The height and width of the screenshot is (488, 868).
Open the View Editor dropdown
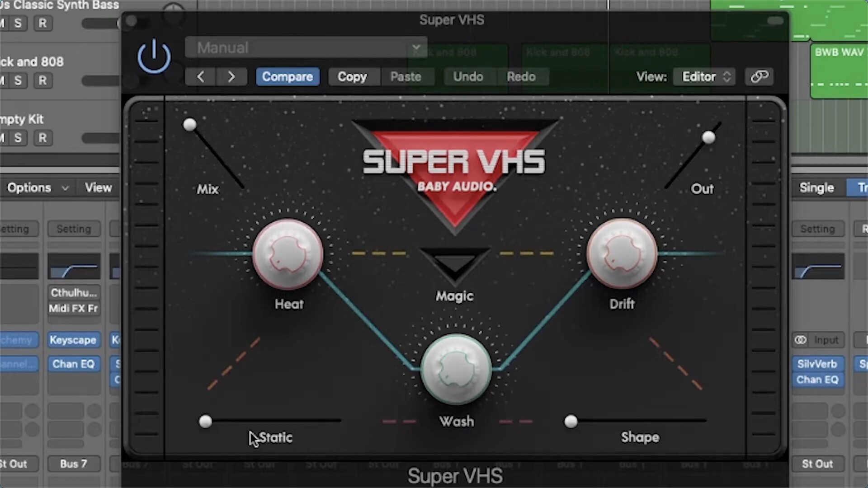tap(704, 77)
